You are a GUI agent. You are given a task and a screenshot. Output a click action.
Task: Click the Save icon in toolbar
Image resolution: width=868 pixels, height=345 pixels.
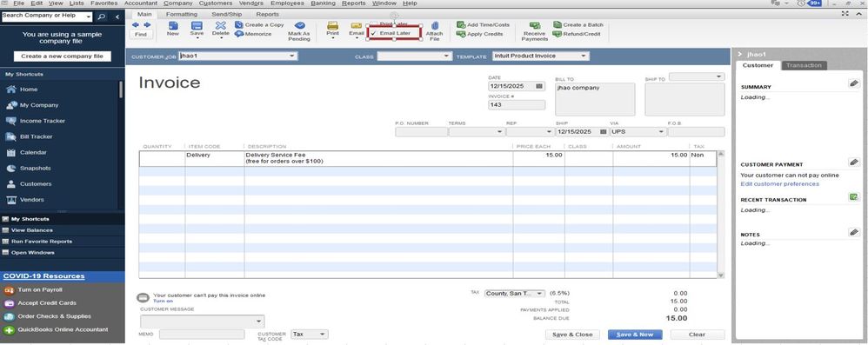[197, 25]
